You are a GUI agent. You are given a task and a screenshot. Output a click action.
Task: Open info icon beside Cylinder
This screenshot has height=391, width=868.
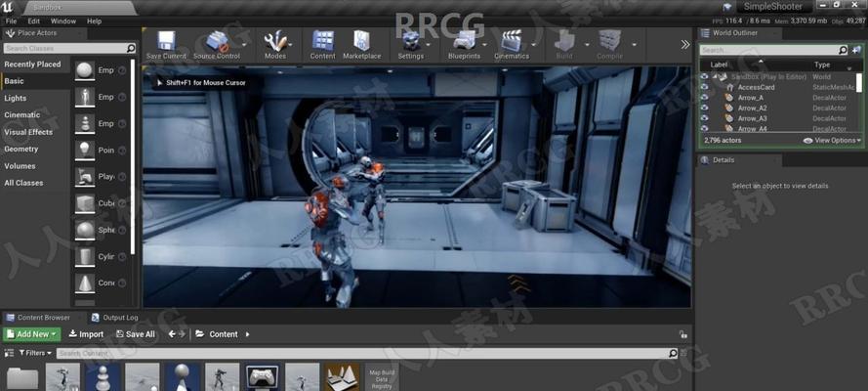[x=122, y=256]
